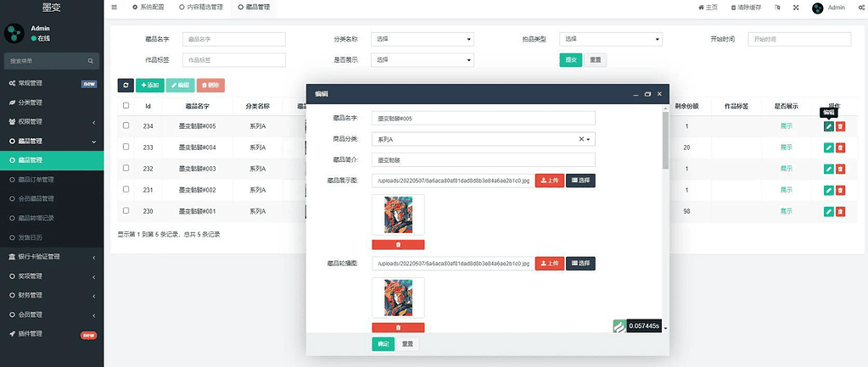Image resolution: width=868 pixels, height=367 pixels.
Task: Open 分类管理 in sidebar
Action: pyautogui.click(x=52, y=103)
